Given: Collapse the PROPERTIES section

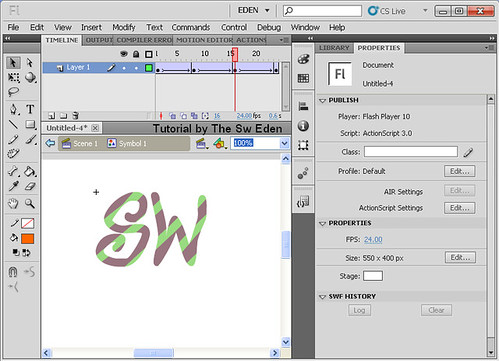Looking at the screenshot, I should click(x=322, y=223).
